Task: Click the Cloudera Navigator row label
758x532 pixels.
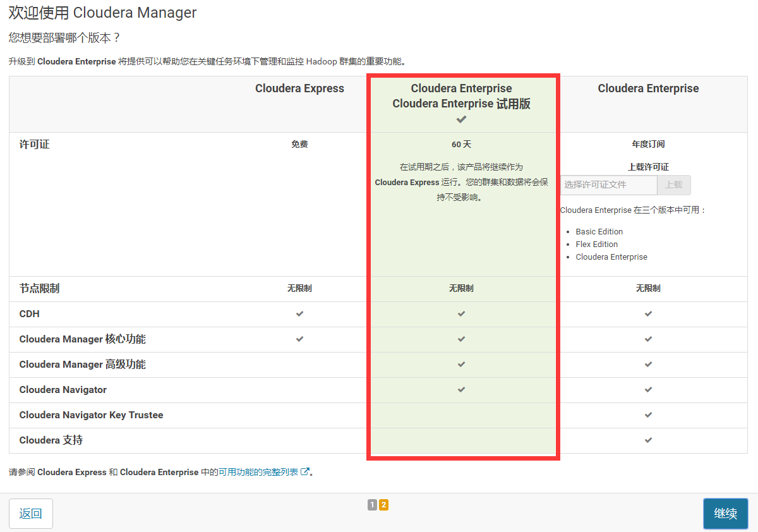Action: (63, 390)
